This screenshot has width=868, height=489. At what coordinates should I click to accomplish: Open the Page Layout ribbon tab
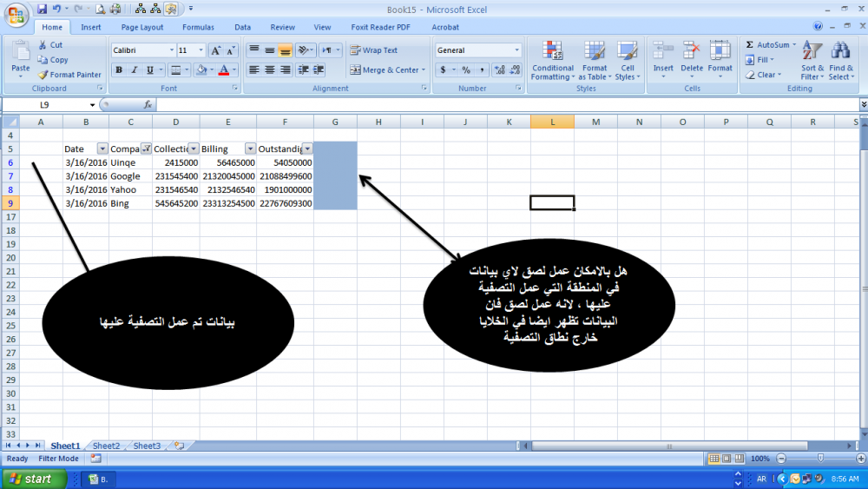[x=142, y=27]
